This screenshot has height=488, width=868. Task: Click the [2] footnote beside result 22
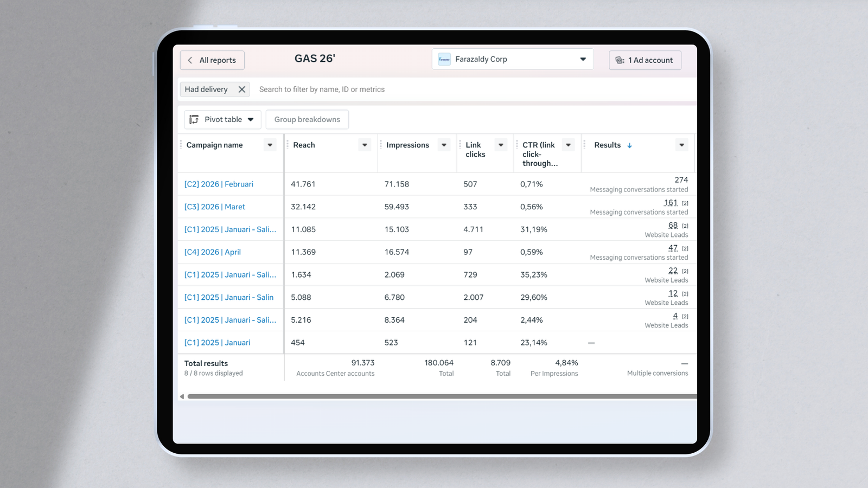tap(685, 271)
